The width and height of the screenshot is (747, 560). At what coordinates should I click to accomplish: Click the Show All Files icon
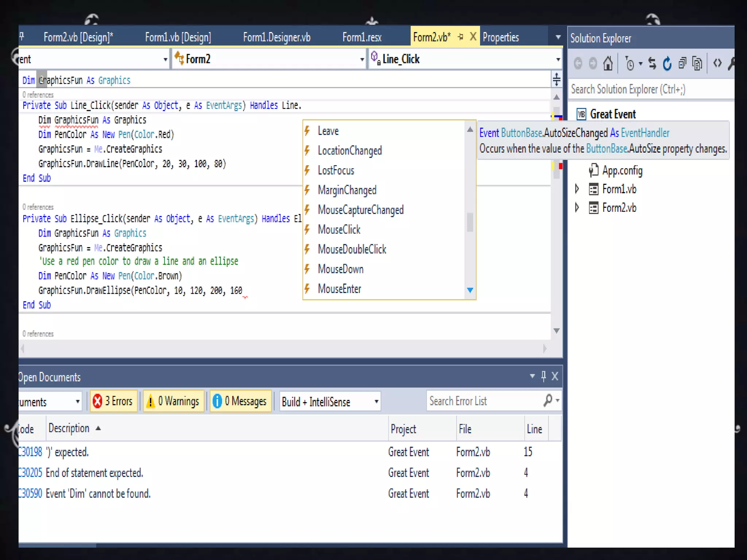(x=697, y=63)
